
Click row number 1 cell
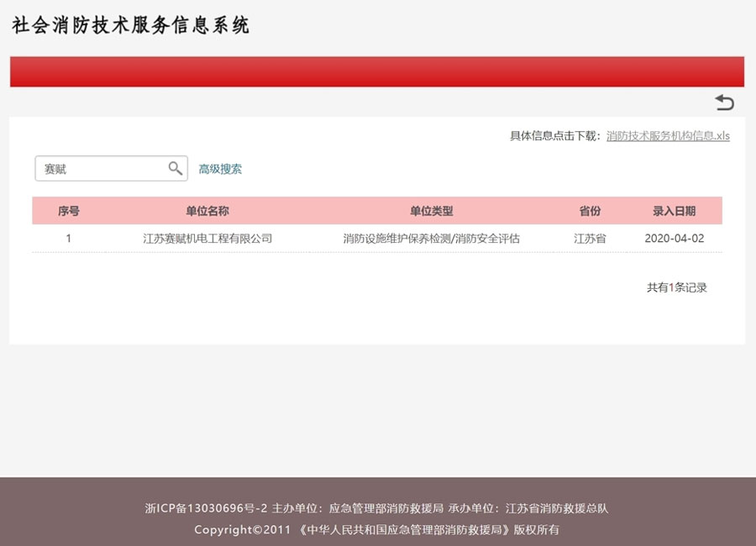click(x=69, y=239)
